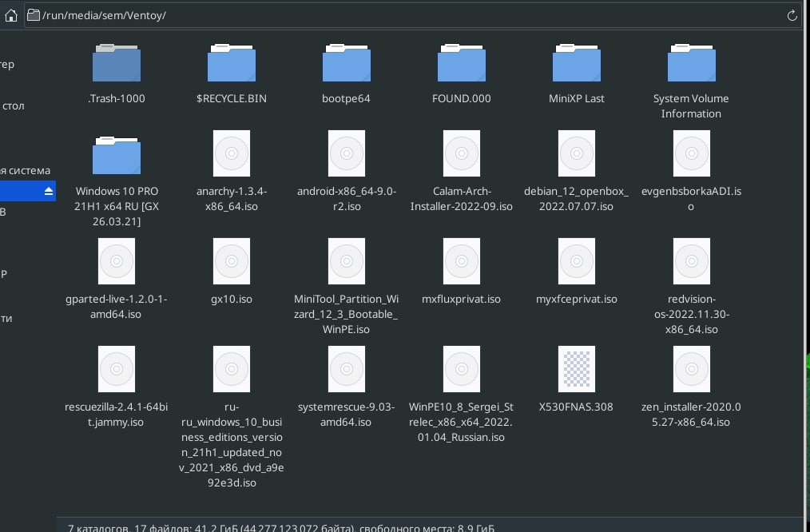The width and height of the screenshot is (810, 532).
Task: Click the file name 'myxfceprivat.iso'
Action: click(577, 299)
